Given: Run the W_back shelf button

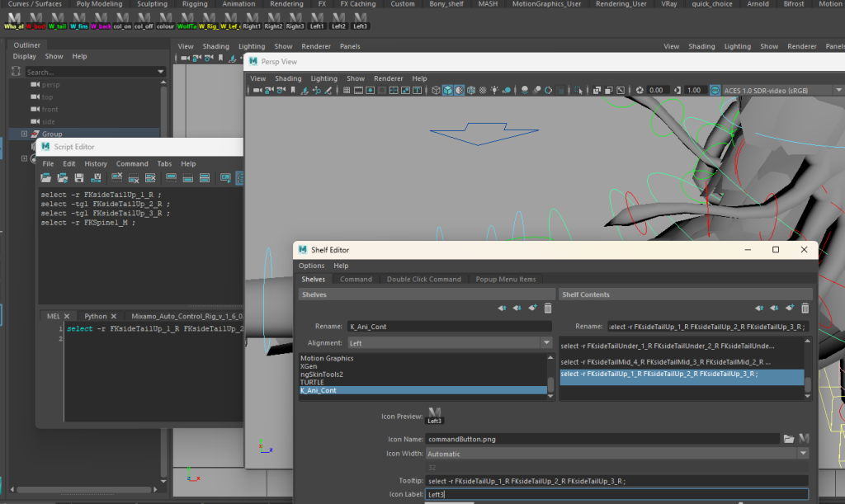Looking at the screenshot, I should [x=101, y=21].
